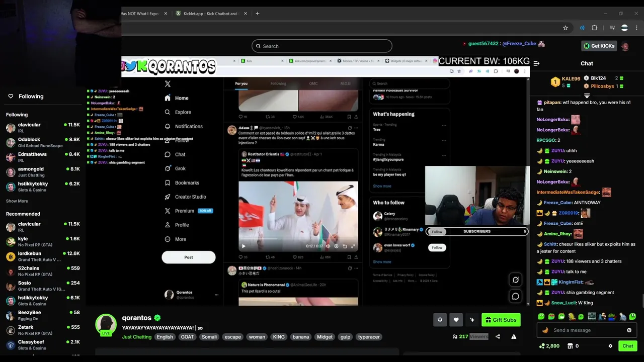Click Pillcosbys in gift leaderboard
The image size is (644, 362).
pyautogui.click(x=602, y=86)
